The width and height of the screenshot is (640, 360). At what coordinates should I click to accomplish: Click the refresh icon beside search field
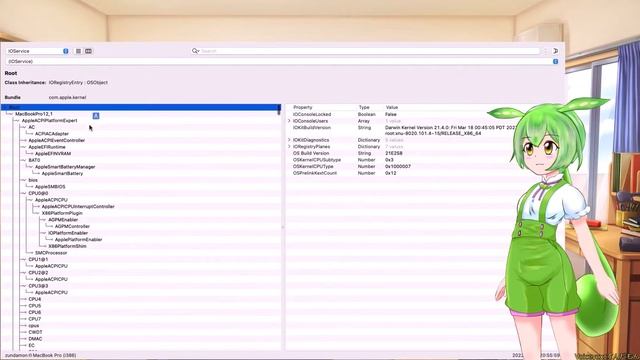(x=556, y=51)
